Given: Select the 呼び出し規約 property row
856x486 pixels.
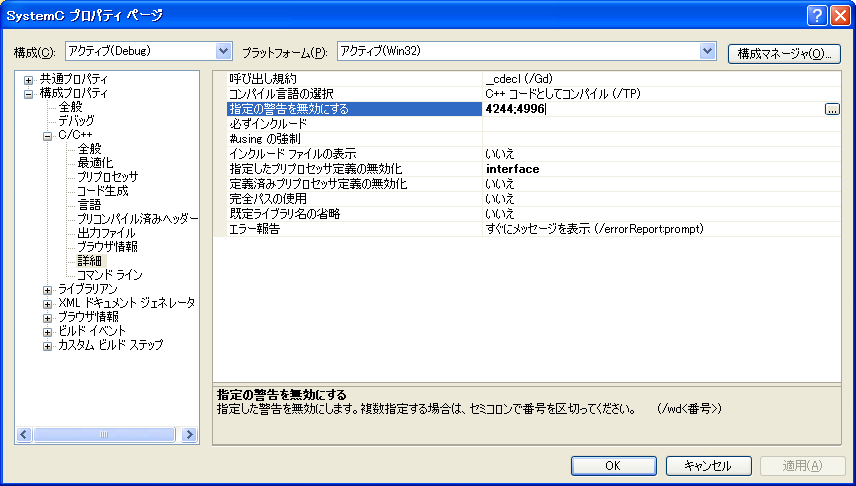Looking at the screenshot, I should 355,79.
